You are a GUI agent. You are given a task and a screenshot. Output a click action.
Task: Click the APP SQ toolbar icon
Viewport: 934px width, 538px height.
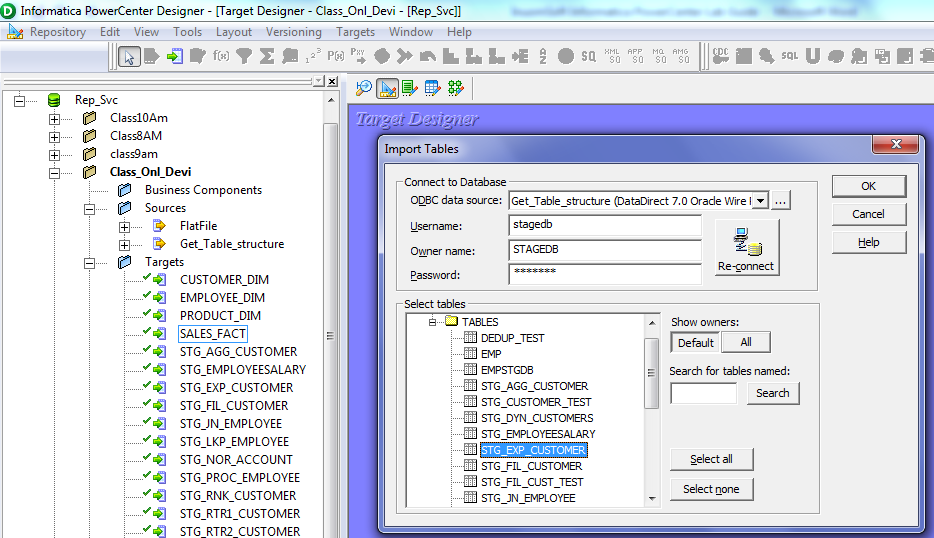click(x=635, y=57)
